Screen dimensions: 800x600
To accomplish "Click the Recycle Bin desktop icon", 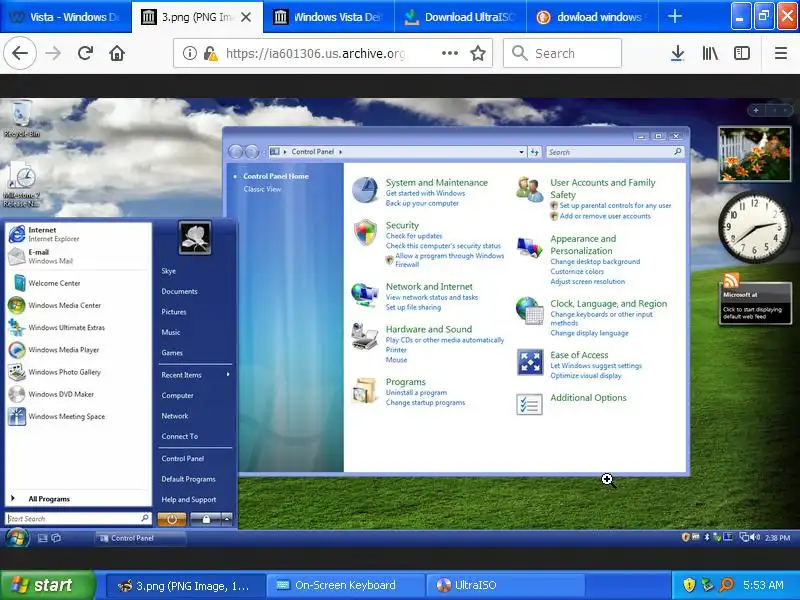I will click(21, 119).
